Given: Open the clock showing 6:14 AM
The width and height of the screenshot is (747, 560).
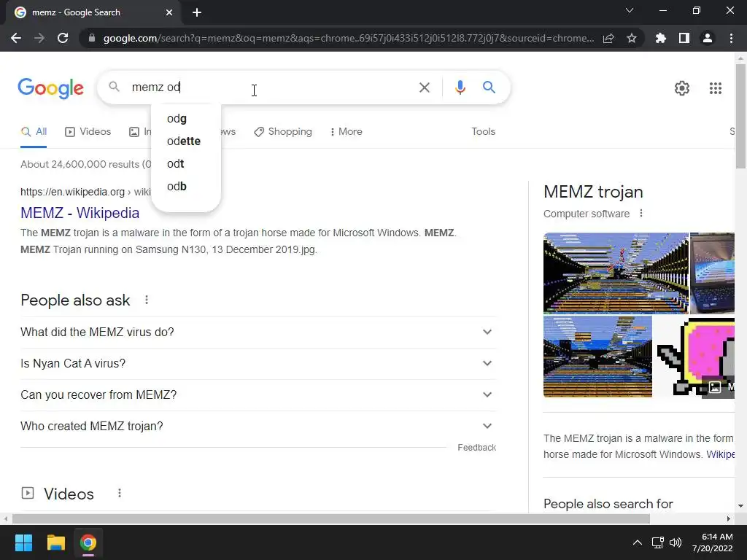Looking at the screenshot, I should [712, 542].
